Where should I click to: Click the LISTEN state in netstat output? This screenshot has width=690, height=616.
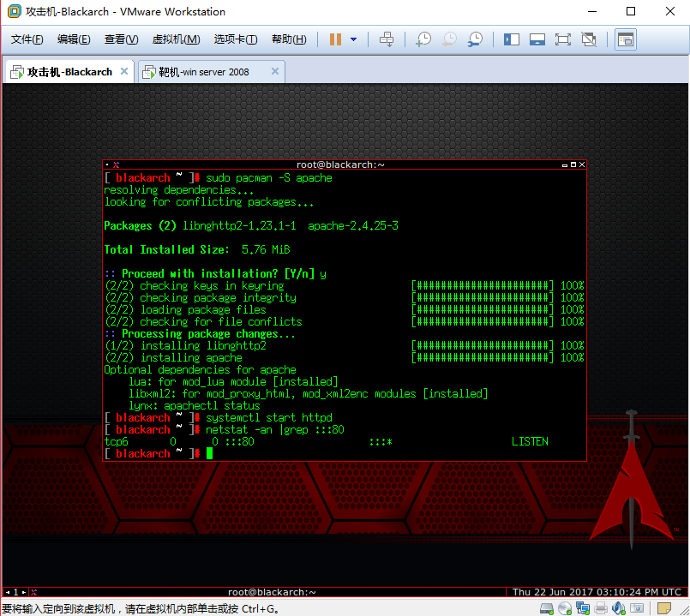(530, 442)
